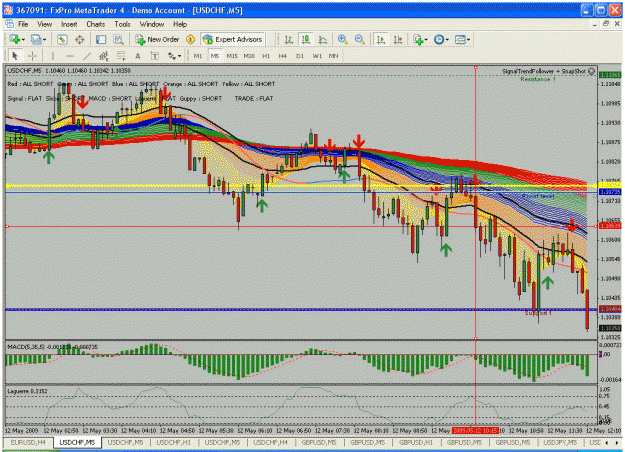Image resolution: width=625 pixels, height=452 pixels.
Task: Click the chart window system icon beside File
Action: [x=10, y=24]
